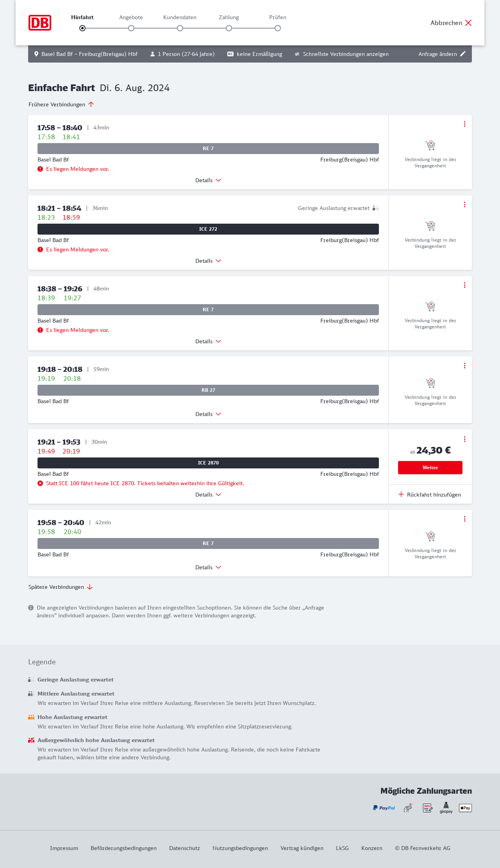The width and height of the screenshot is (500, 868).
Task: Click the PayPal payment icon
Action: click(384, 808)
